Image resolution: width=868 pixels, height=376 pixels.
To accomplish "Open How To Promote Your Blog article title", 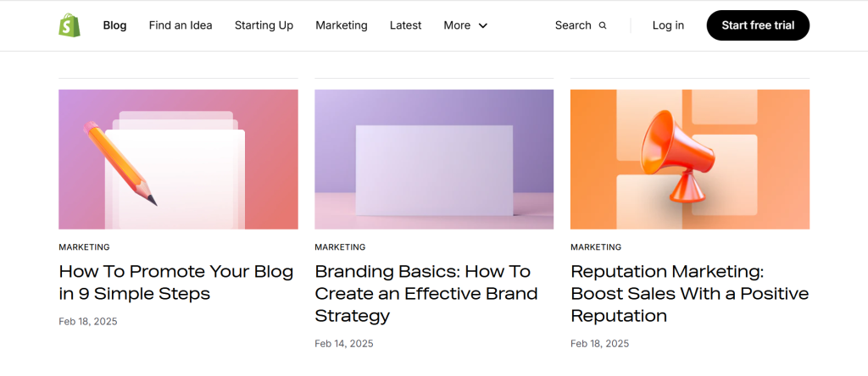I will 176,283.
